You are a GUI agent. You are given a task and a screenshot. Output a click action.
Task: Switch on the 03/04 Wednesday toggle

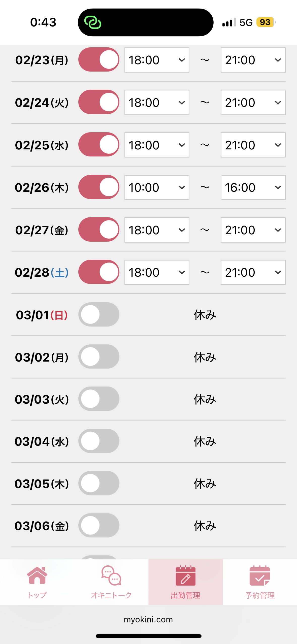click(x=99, y=441)
